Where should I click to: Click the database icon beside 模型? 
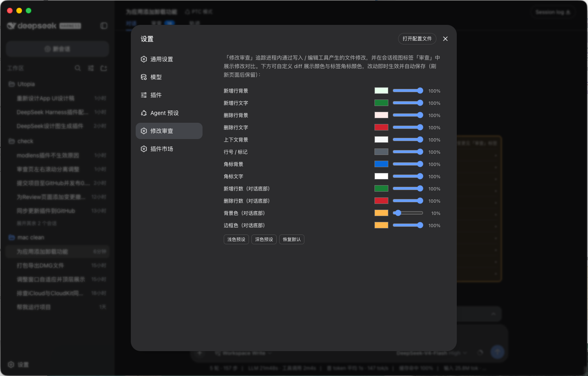(x=144, y=77)
